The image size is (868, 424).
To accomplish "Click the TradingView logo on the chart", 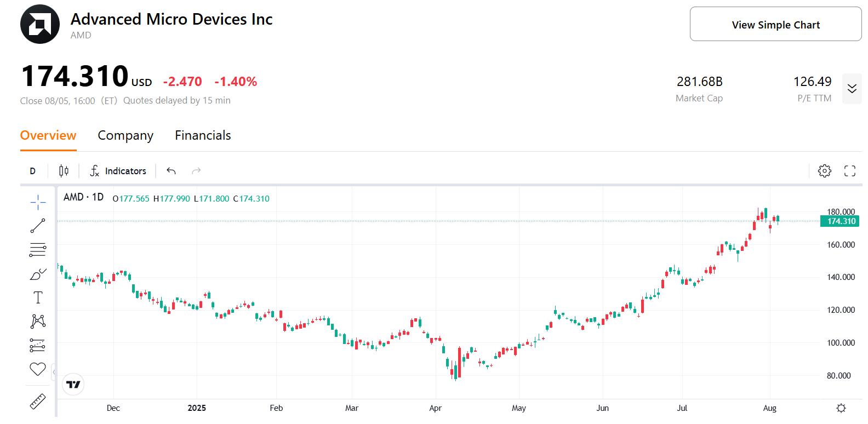I will coord(73,384).
